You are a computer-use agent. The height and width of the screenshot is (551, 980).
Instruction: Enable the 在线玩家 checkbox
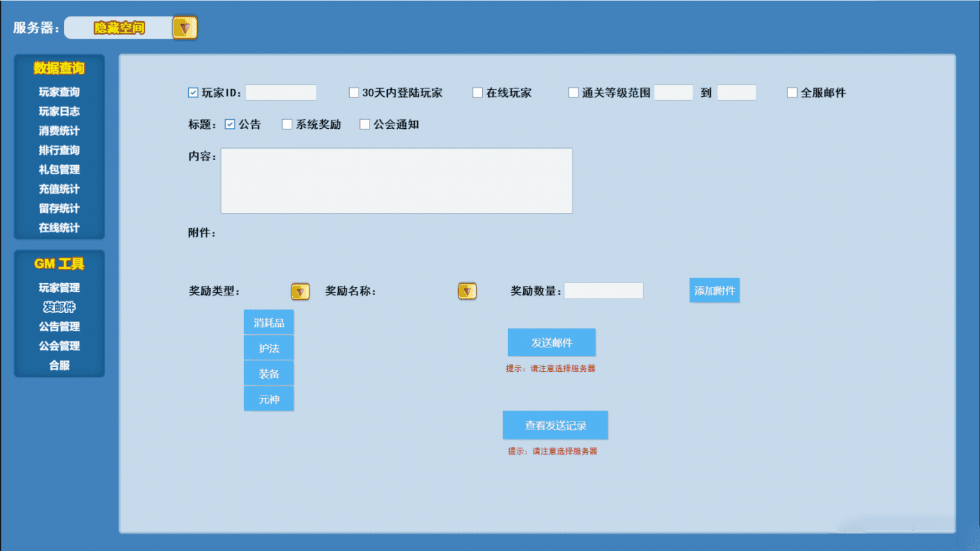click(x=477, y=92)
